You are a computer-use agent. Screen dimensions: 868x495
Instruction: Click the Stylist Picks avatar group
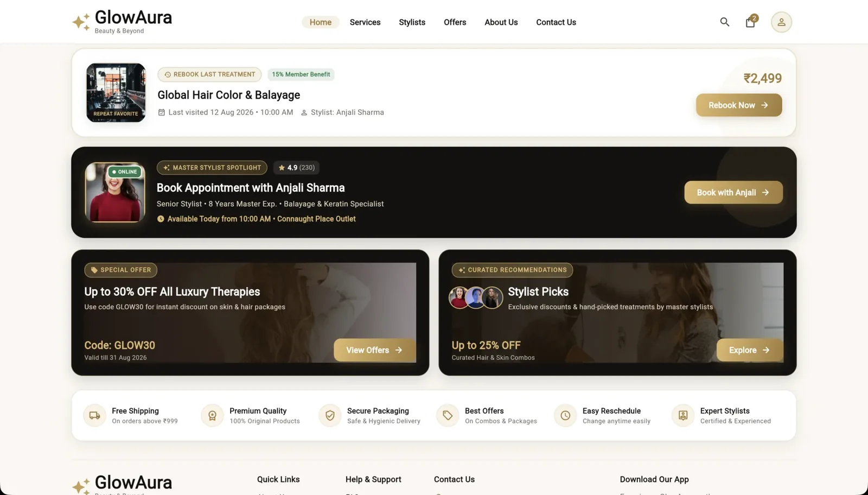coord(476,297)
